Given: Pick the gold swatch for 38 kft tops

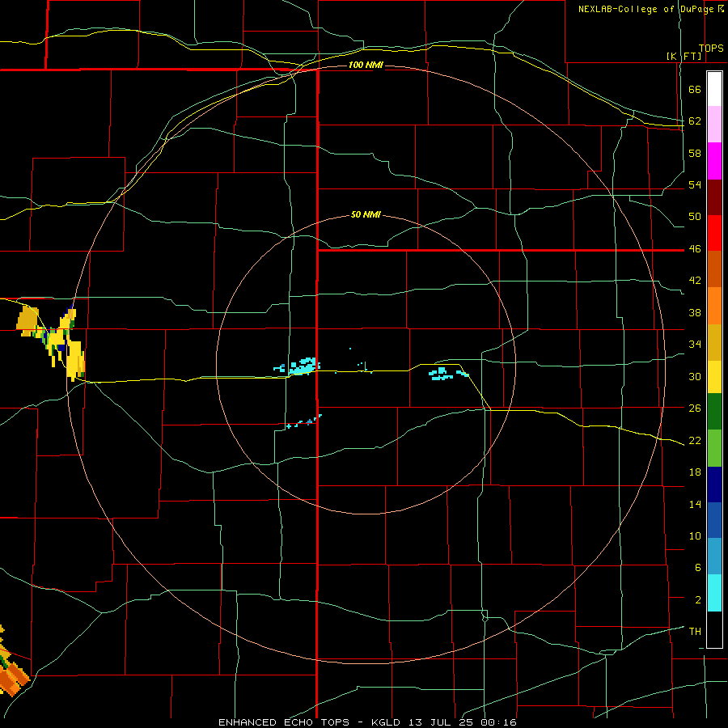Looking at the screenshot, I should [x=714, y=342].
